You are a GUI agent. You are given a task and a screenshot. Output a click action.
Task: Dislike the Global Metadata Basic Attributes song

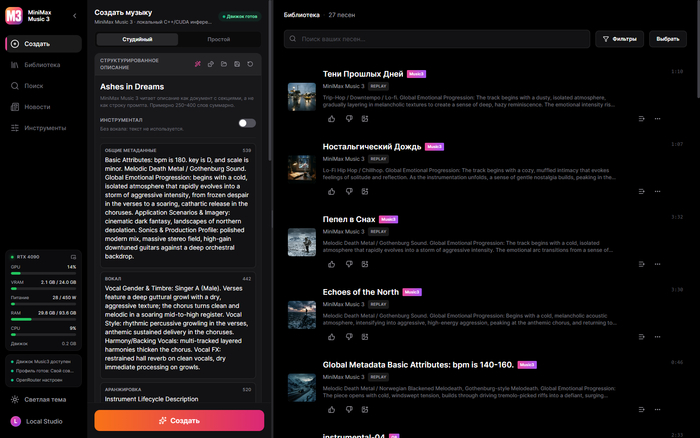coord(349,410)
